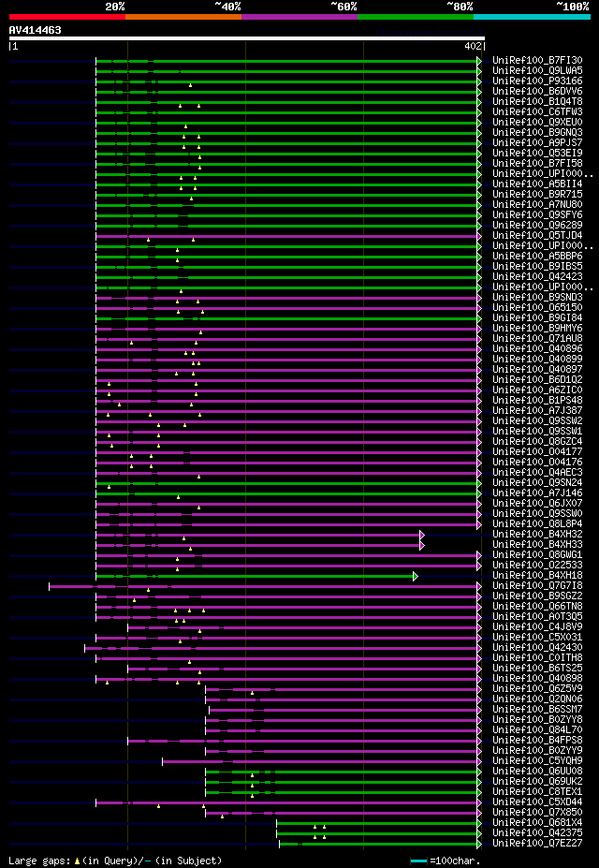
Task: Select hit label UniRef100_B9SND3
Action: tap(537, 298)
